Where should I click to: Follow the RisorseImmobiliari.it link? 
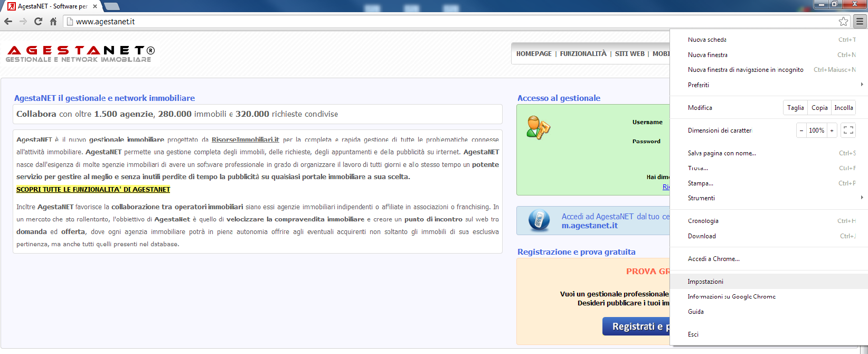246,139
